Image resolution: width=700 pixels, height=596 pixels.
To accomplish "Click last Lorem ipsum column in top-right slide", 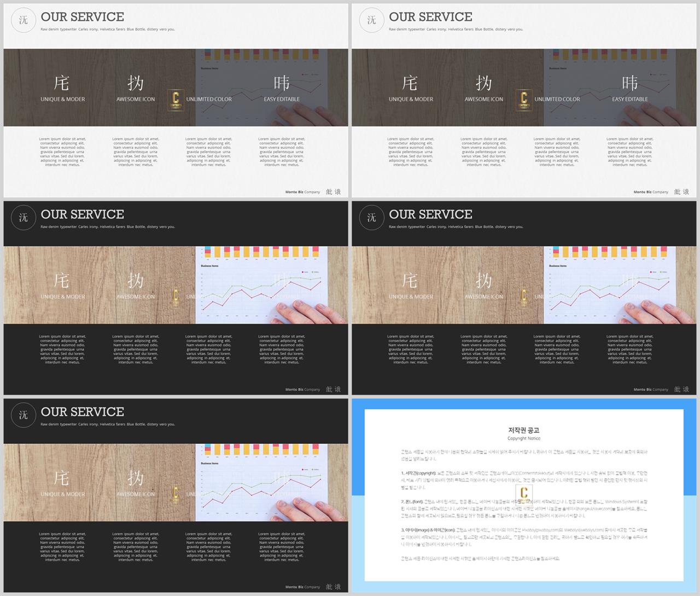I will point(630,152).
